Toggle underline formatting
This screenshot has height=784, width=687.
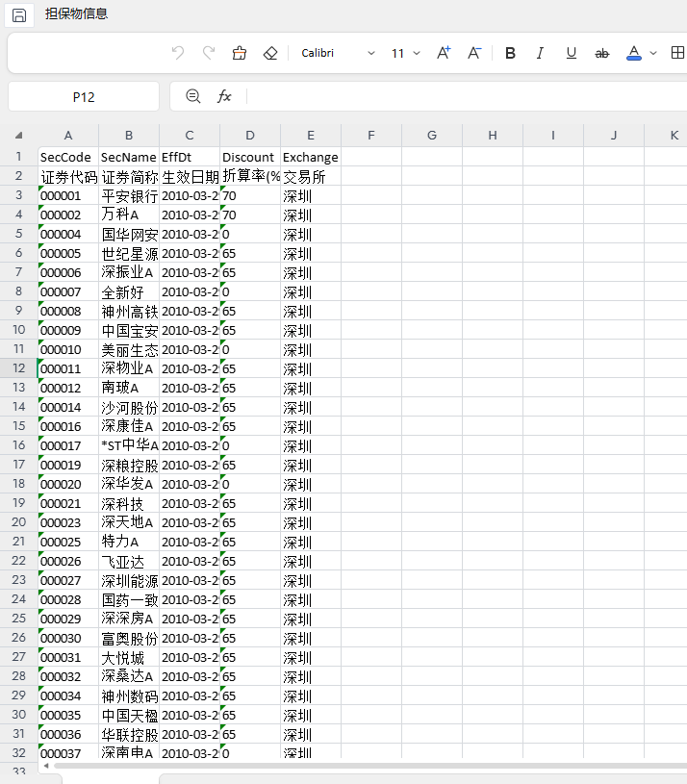pos(571,53)
